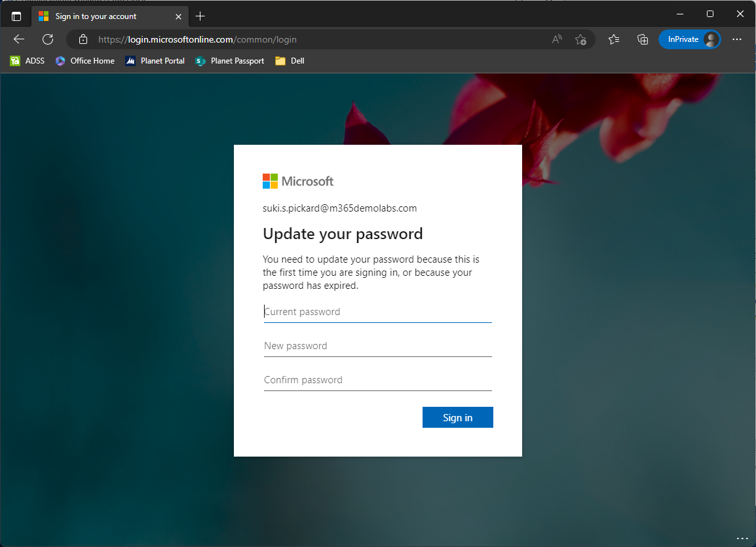This screenshot has height=547, width=756.
Task: Focus the Current password field
Action: [x=377, y=312]
